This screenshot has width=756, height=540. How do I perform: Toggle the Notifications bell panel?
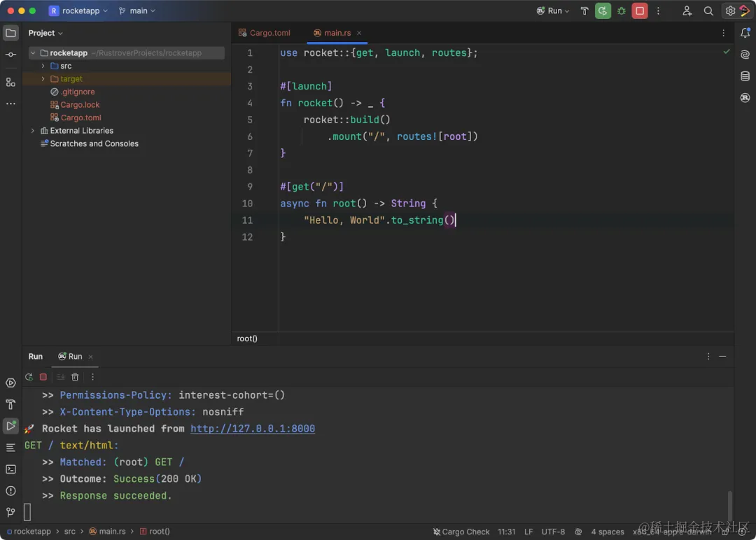745,33
